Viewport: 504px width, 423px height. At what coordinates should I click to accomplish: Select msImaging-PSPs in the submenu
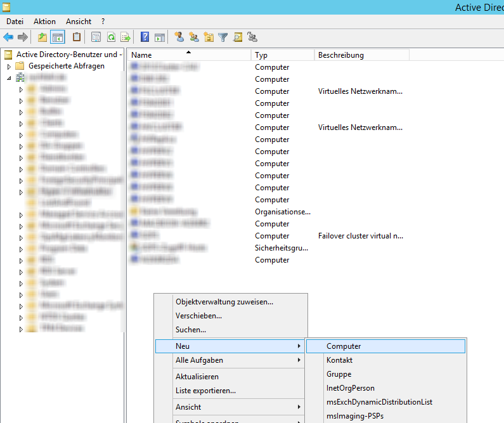tap(355, 416)
